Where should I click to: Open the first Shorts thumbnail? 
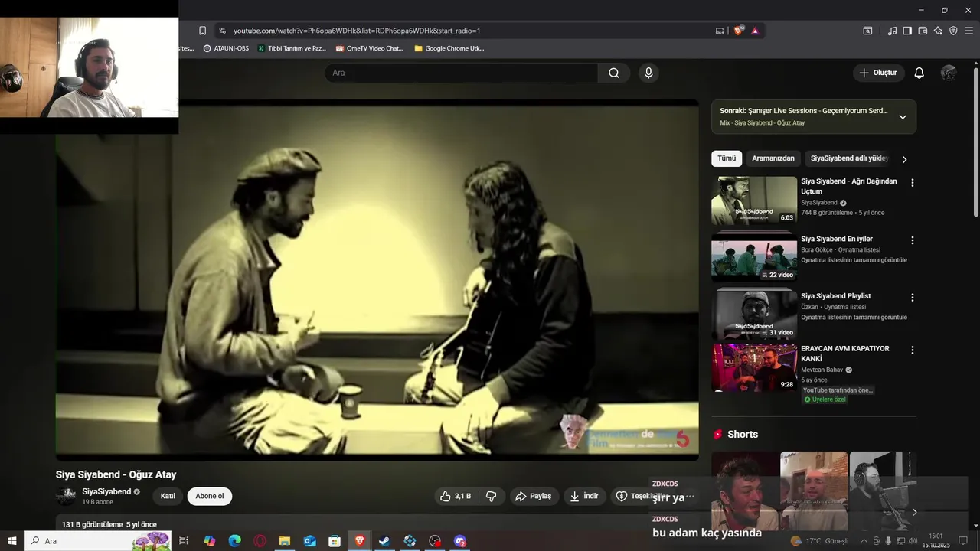coord(745,491)
